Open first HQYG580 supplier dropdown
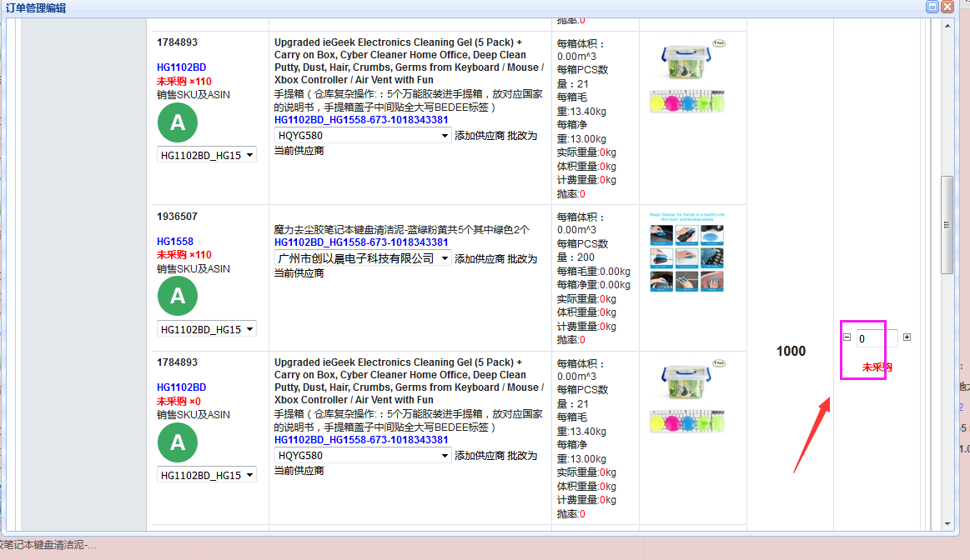The height and width of the screenshot is (560, 970). click(363, 135)
